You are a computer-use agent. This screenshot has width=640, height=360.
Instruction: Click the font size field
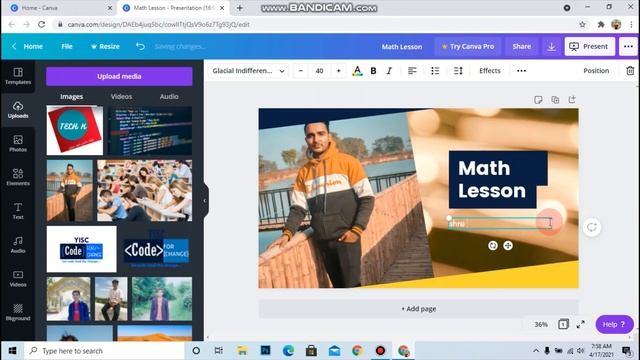tap(320, 71)
